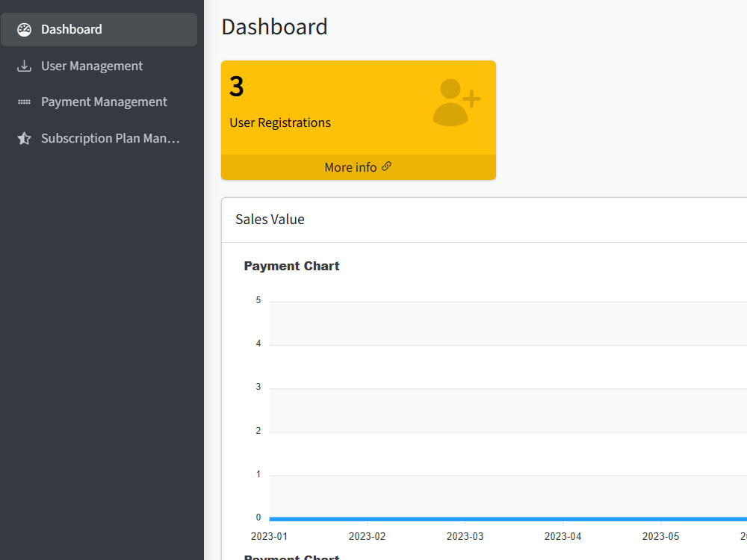Image resolution: width=747 pixels, height=560 pixels.
Task: Click the y-axis value 2
Action: tap(258, 431)
